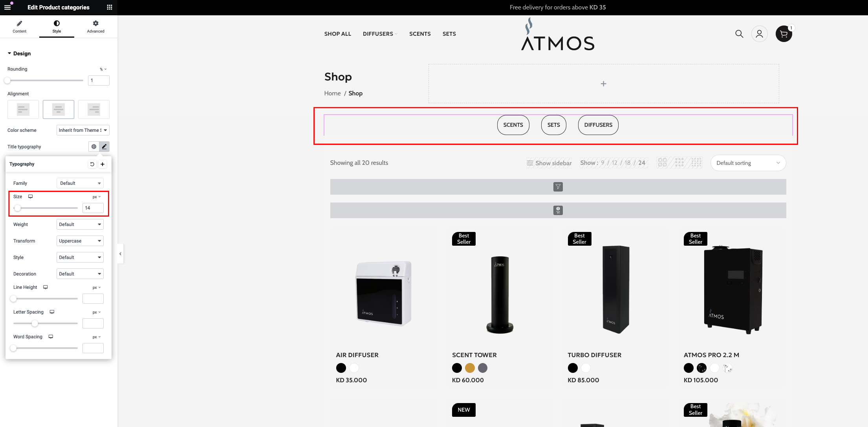Click the SCENTS category pill button
The image size is (868, 427).
(513, 125)
